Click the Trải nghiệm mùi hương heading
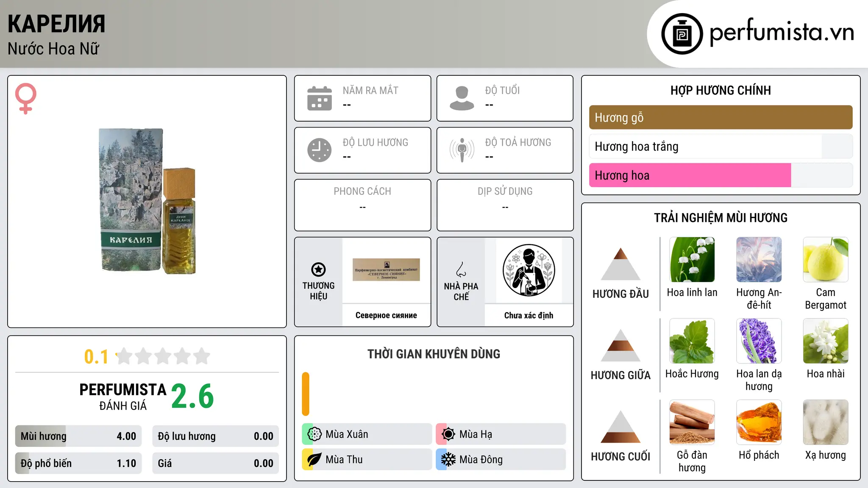 (721, 218)
